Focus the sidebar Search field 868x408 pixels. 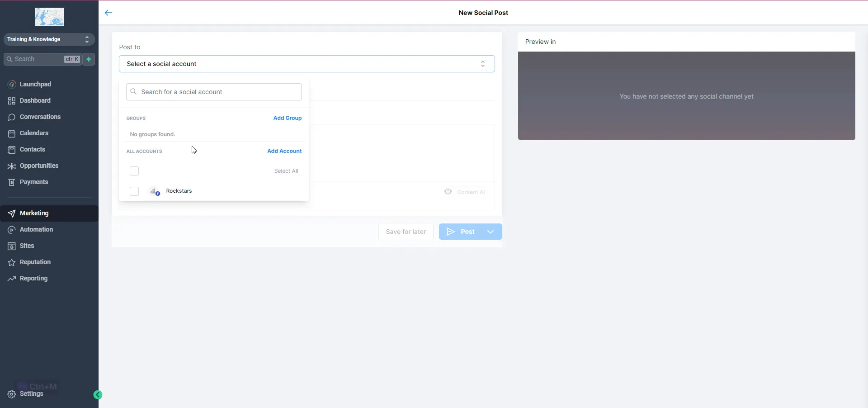pos(43,59)
